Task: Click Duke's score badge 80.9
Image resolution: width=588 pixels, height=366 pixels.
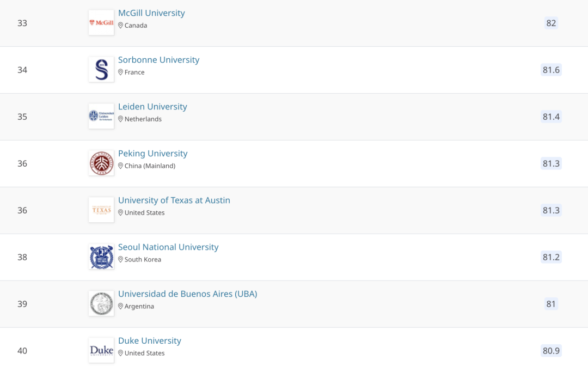Action: click(x=551, y=351)
